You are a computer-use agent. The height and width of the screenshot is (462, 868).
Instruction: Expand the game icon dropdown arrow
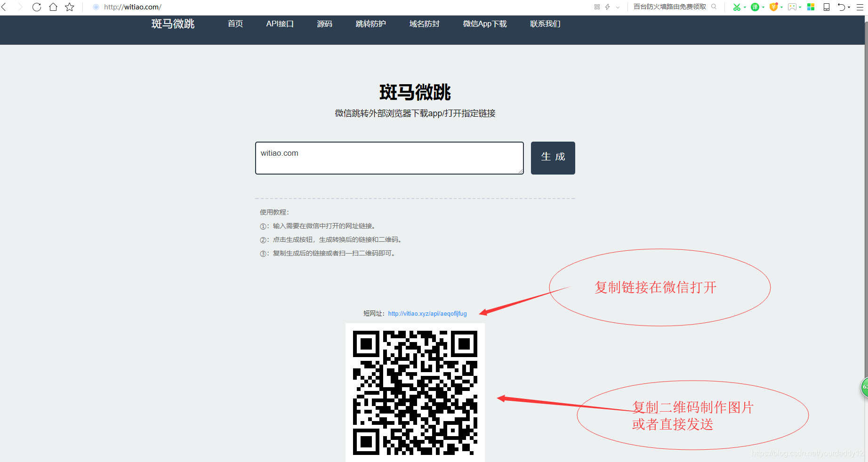click(x=800, y=7)
